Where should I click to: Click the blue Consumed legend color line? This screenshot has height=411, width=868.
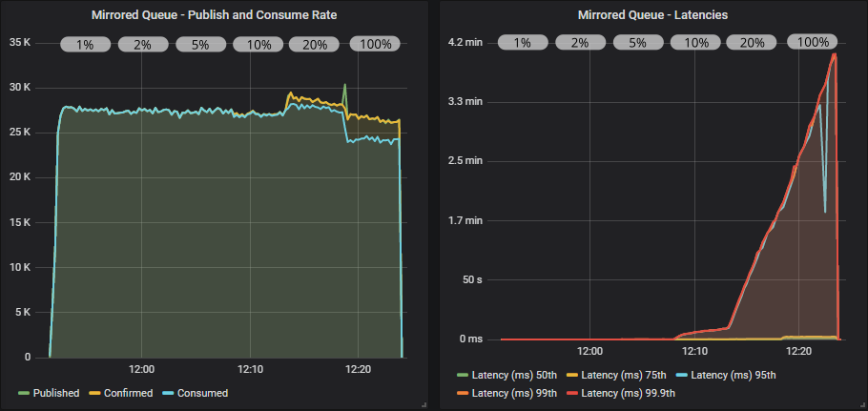[x=169, y=393]
